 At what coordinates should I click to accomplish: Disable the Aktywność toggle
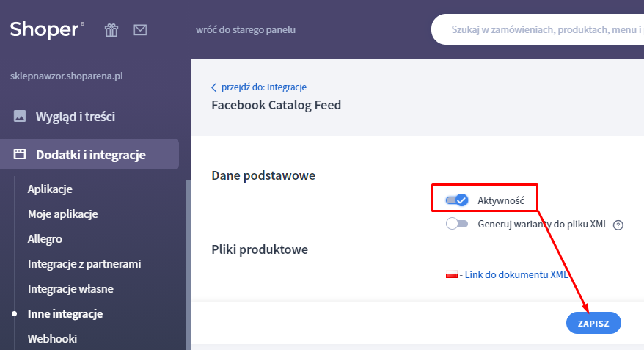[x=457, y=200]
